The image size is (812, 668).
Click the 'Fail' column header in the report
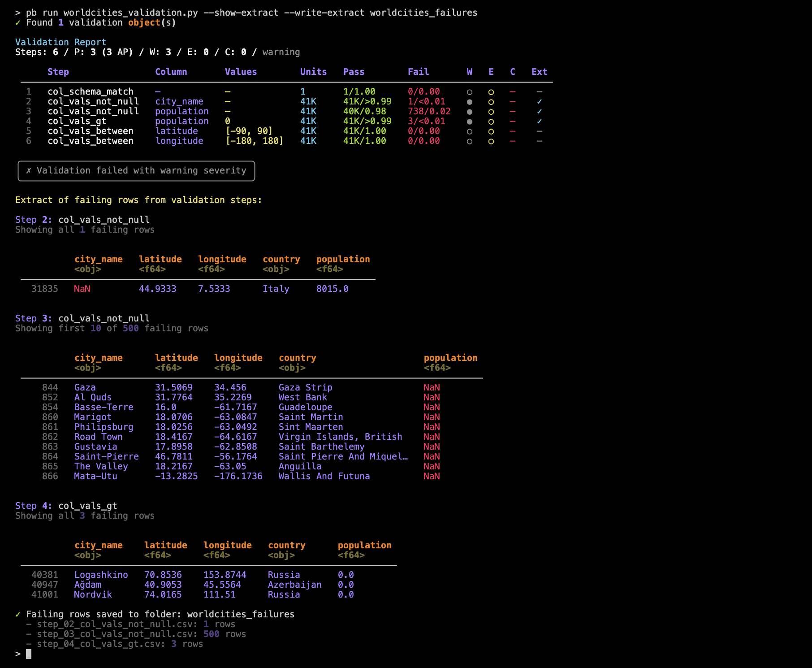pyautogui.click(x=418, y=72)
